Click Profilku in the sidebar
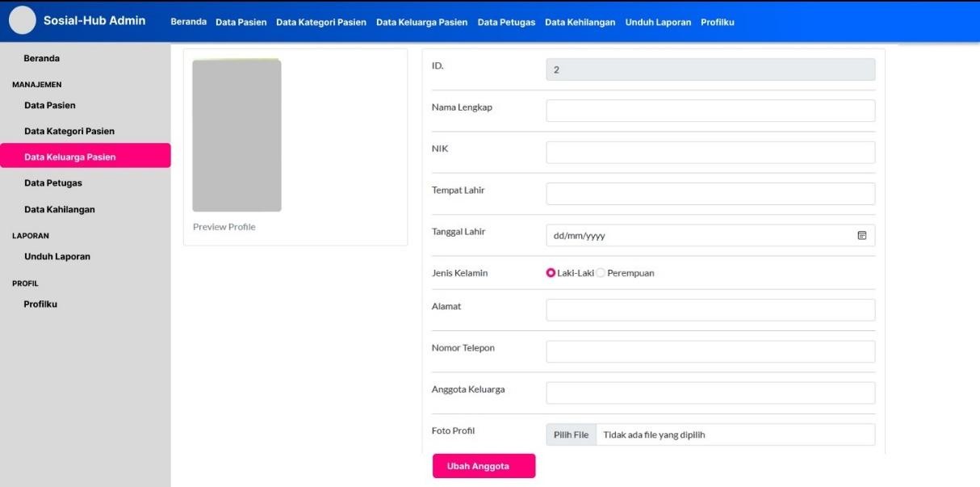Viewport: 980px width, 487px height. tap(40, 304)
